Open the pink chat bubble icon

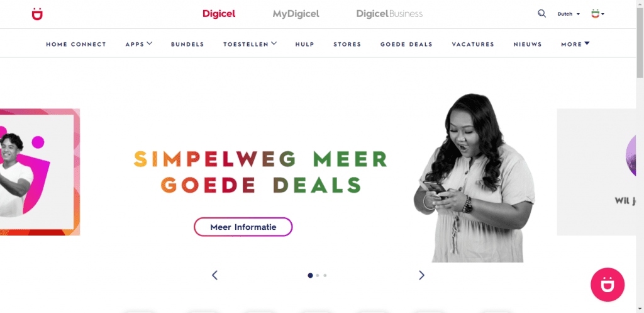pyautogui.click(x=608, y=285)
